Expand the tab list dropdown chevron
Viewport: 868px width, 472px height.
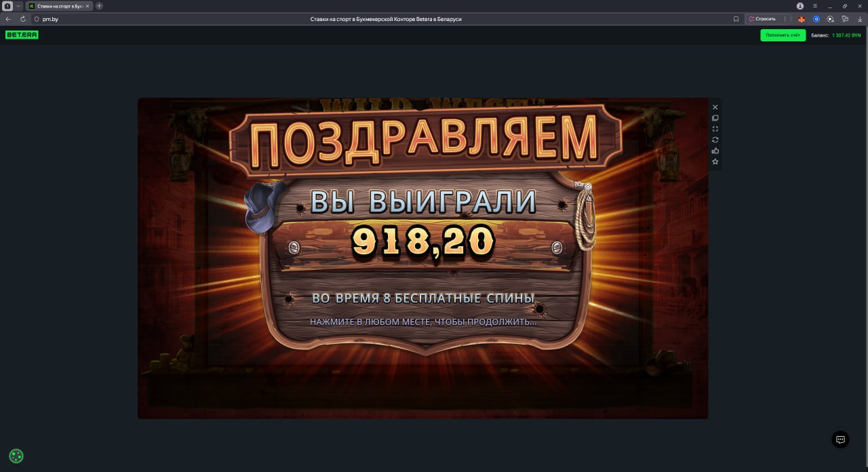(18, 5)
